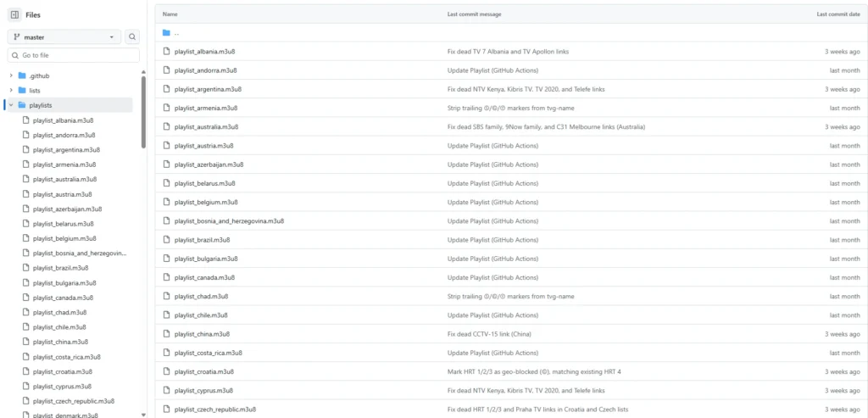
Task: Open playlist_australia.m3u8 in the sidebar tree
Action: [64, 180]
